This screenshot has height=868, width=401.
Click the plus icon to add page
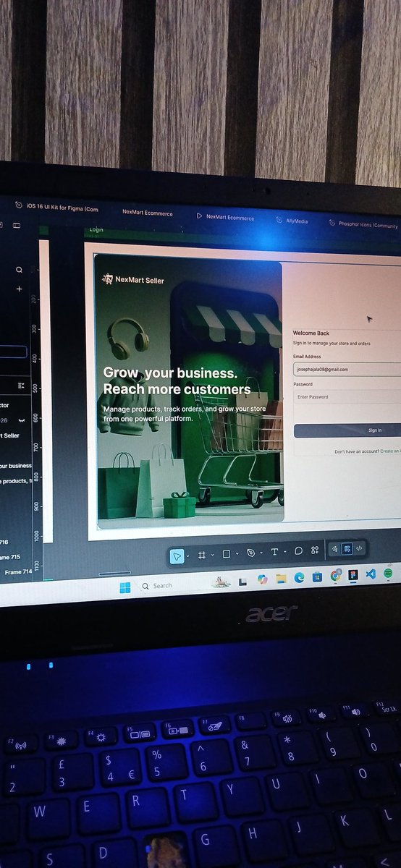coord(20,289)
